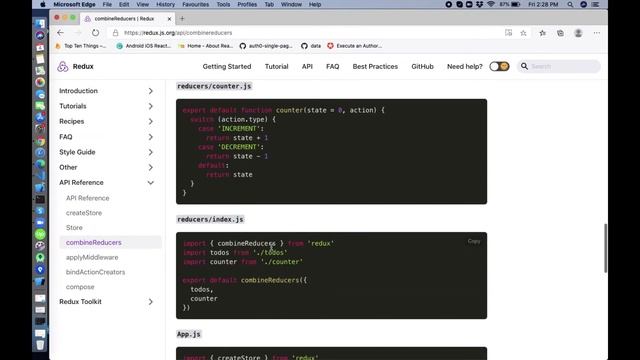Viewport: 640px width, 360px height.
Task: Close the combineReducers tab
Action: tap(169, 19)
